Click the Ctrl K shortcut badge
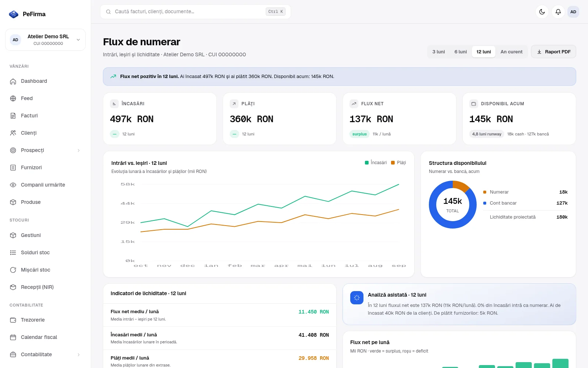Screen dimensions: 588x368 pyautogui.click(x=276, y=12)
